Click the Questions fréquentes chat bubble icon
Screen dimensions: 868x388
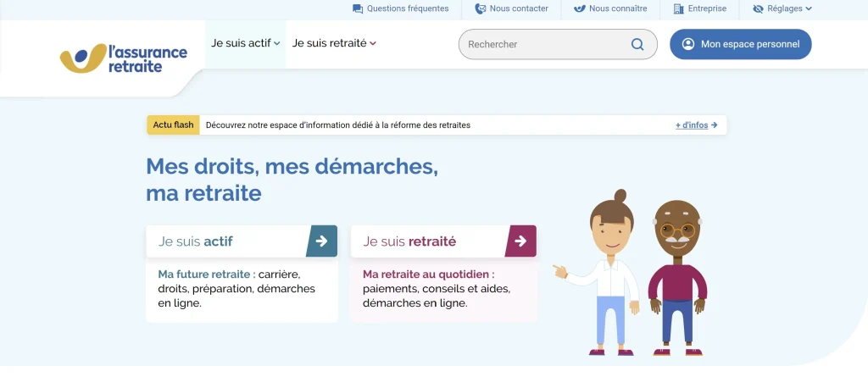[x=358, y=8]
